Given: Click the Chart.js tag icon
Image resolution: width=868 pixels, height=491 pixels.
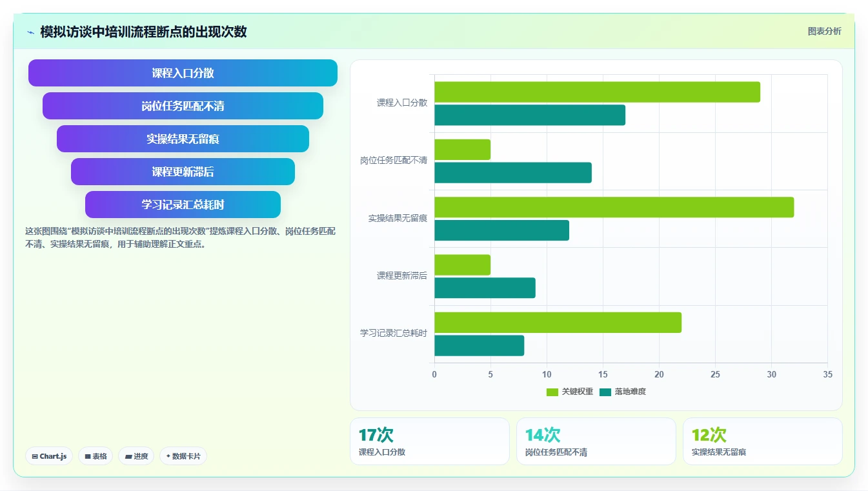Looking at the screenshot, I should point(35,457).
